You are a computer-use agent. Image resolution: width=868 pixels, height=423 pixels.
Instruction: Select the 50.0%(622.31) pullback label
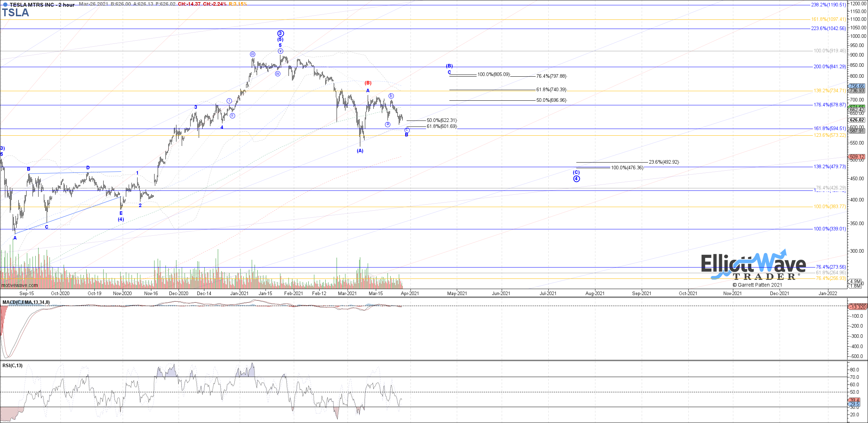click(442, 121)
